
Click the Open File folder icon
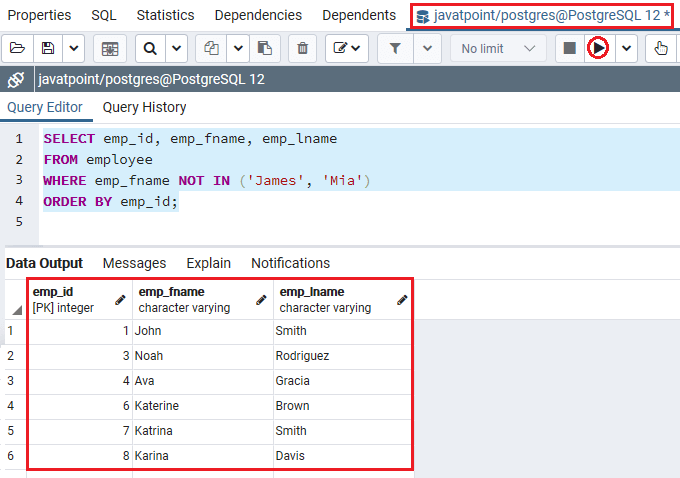click(17, 48)
